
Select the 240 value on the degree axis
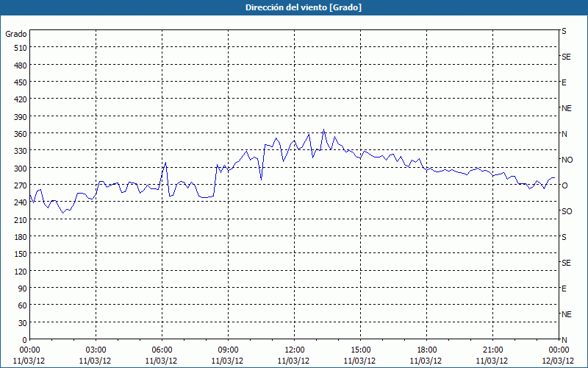21,203
